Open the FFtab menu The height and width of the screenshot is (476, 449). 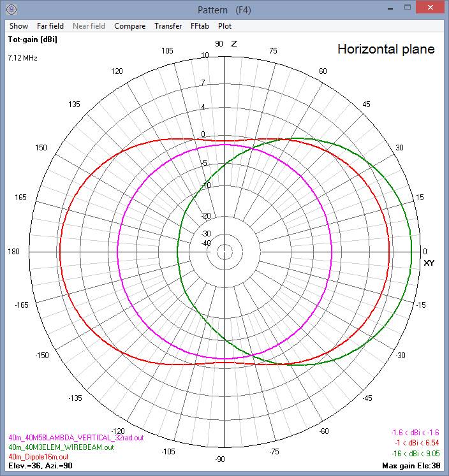(200, 26)
